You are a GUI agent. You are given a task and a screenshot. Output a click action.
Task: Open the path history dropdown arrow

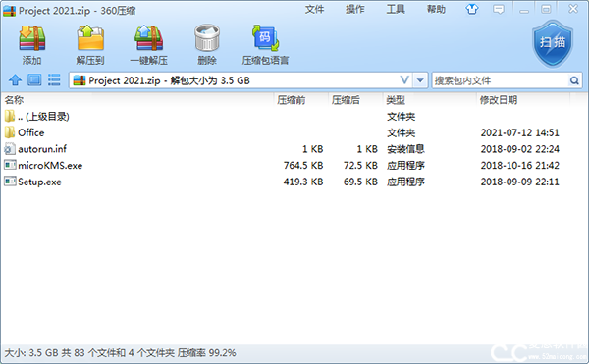click(x=420, y=80)
